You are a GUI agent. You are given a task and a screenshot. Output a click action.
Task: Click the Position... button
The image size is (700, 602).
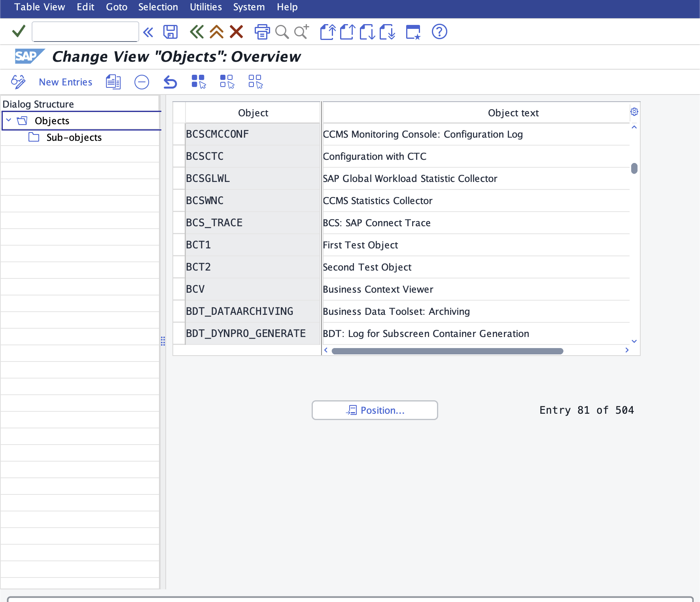coord(375,410)
